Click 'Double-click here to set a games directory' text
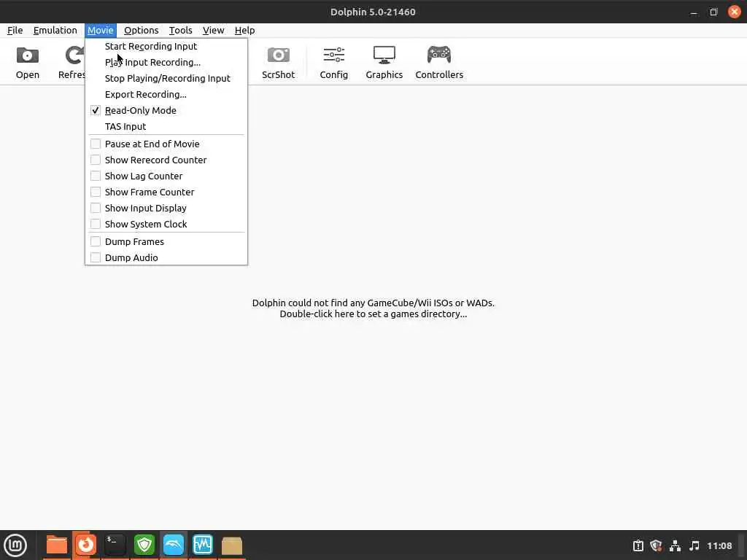Image resolution: width=747 pixels, height=560 pixels. 373,314
